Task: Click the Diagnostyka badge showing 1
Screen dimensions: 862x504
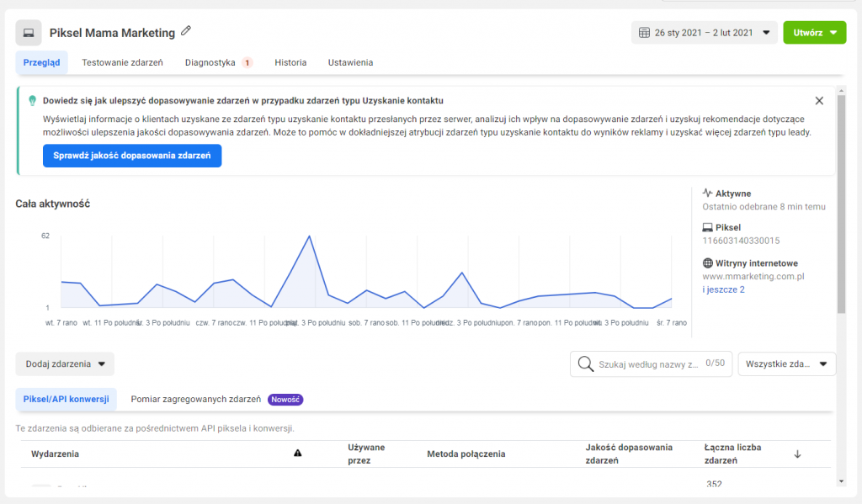Action: click(247, 62)
